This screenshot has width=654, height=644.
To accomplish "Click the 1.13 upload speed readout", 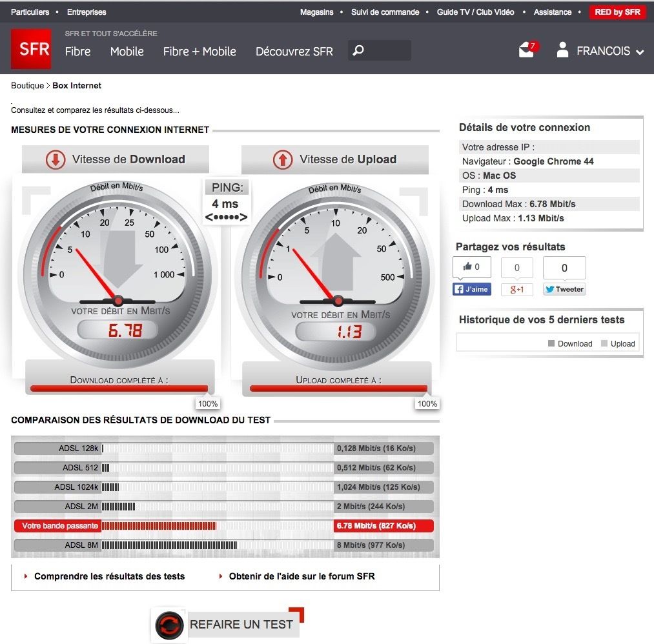I will 336,332.
